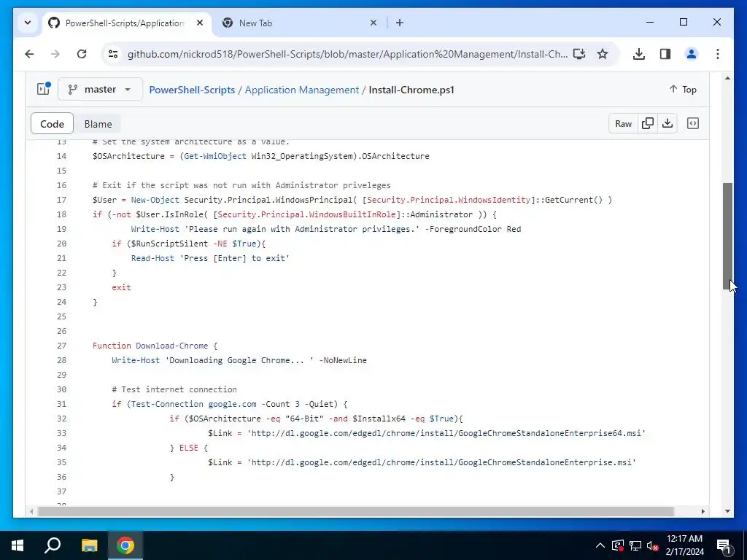Open the symbols panel icon
Image resolution: width=747 pixels, height=560 pixels.
pos(693,124)
